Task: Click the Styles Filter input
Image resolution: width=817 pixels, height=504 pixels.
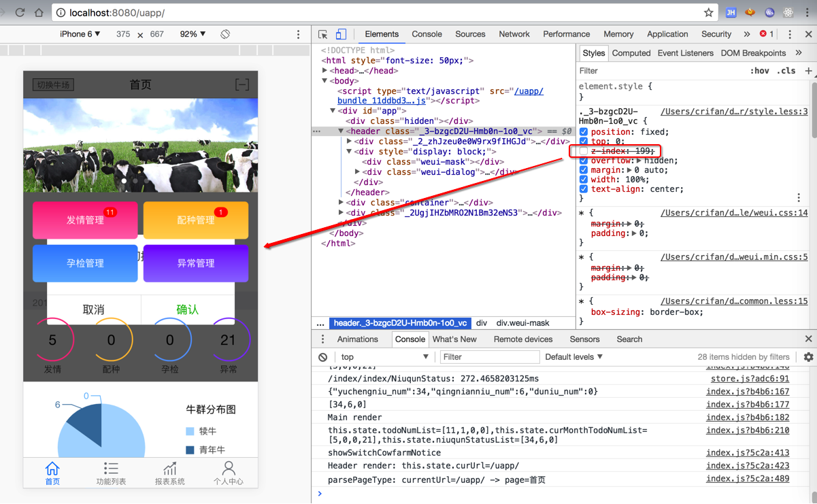Action: (660, 71)
